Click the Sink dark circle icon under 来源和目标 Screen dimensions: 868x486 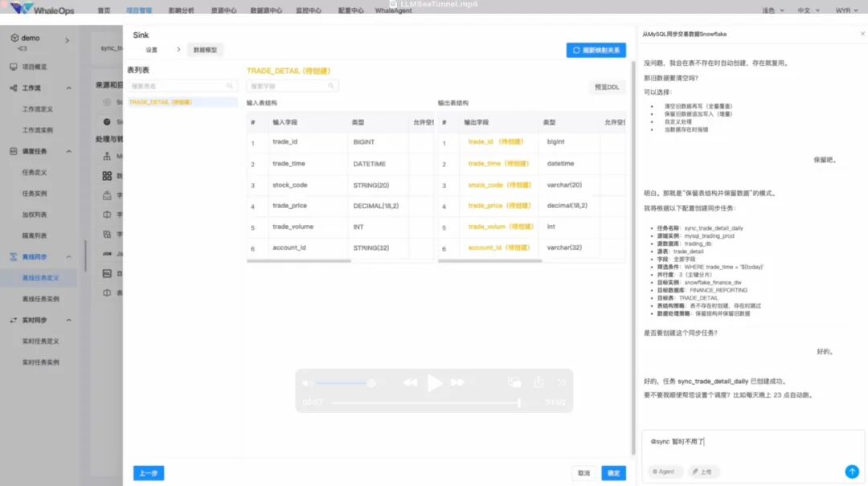(107, 122)
